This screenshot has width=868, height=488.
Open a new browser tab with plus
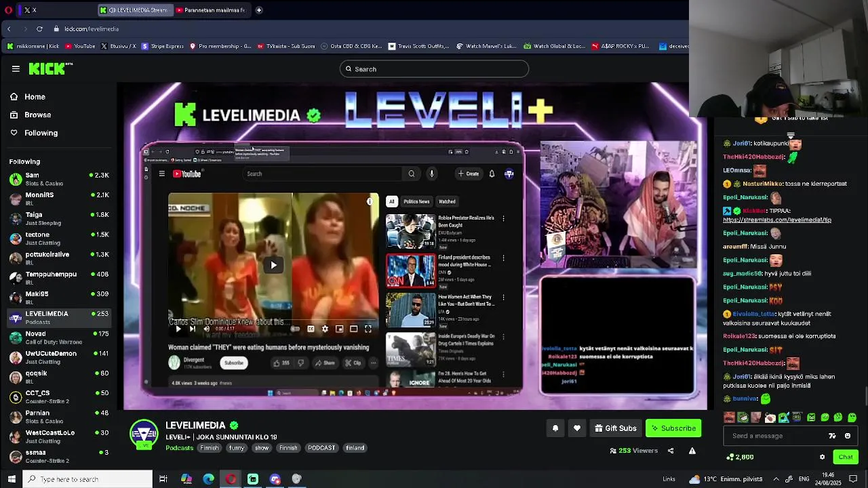259,10
